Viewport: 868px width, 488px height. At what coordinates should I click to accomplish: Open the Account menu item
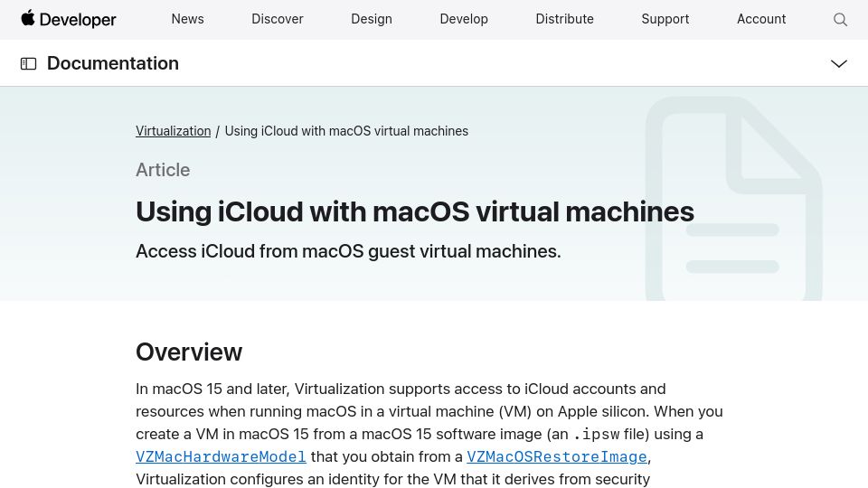point(761,19)
